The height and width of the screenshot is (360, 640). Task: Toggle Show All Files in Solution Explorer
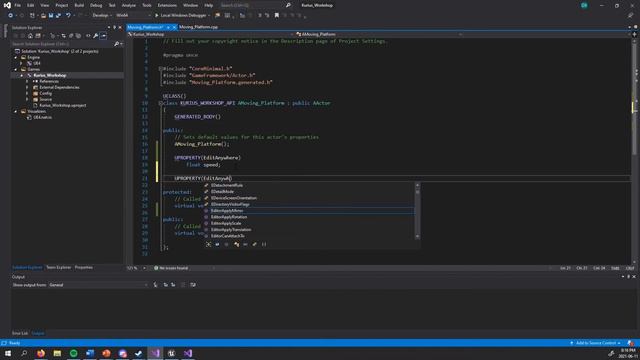point(78,36)
